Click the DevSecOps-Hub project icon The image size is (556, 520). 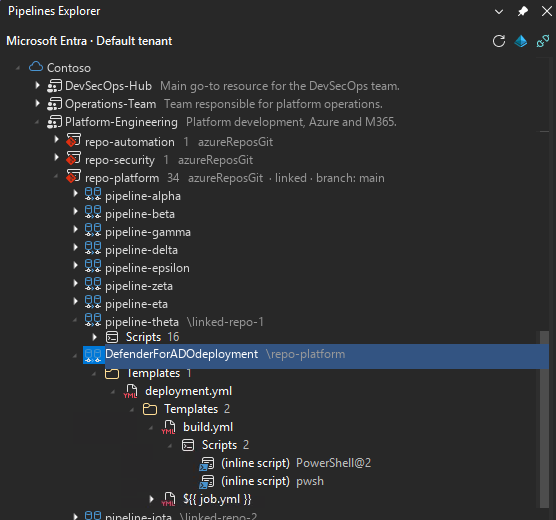tap(55, 86)
